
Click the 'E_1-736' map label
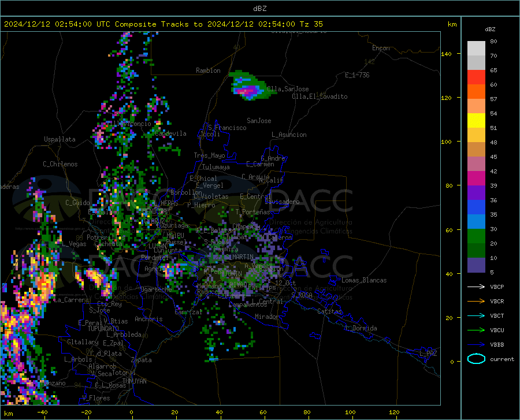coord(357,75)
